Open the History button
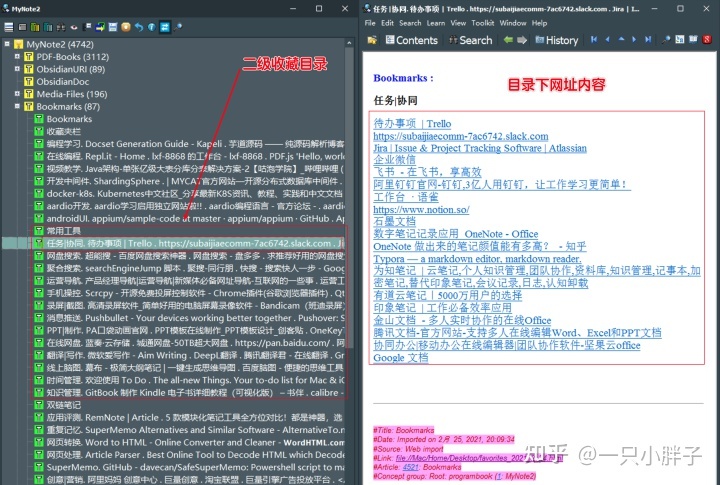 [x=557, y=40]
